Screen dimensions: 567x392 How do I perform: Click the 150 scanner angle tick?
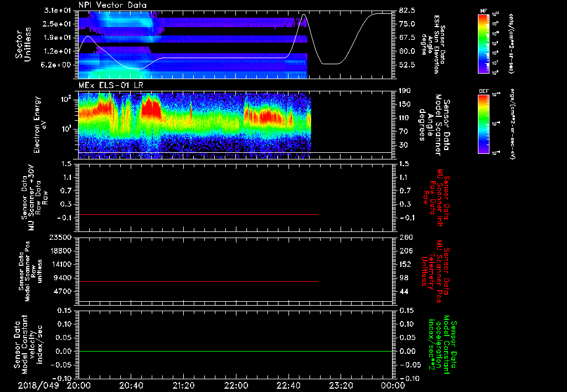pyautogui.click(x=405, y=104)
